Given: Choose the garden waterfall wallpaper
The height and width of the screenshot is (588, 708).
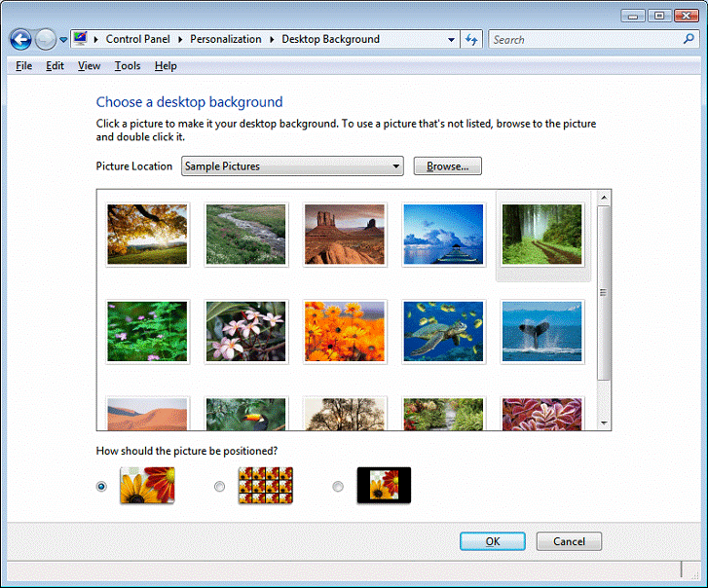Looking at the screenshot, I should (x=443, y=414).
